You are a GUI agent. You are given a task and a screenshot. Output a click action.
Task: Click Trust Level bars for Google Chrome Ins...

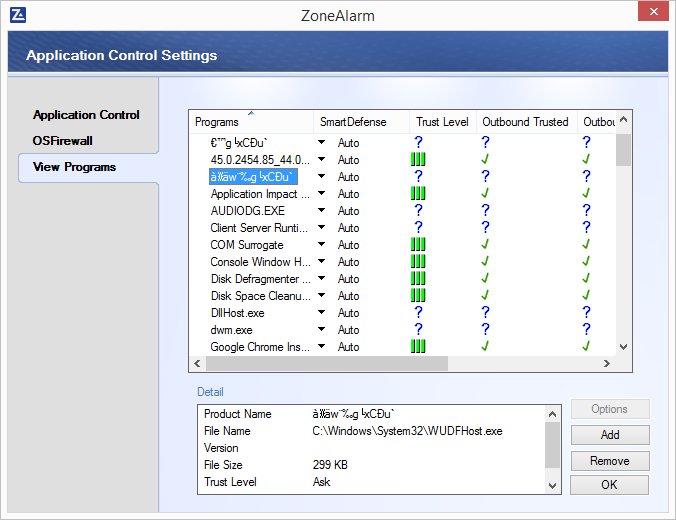coord(418,346)
